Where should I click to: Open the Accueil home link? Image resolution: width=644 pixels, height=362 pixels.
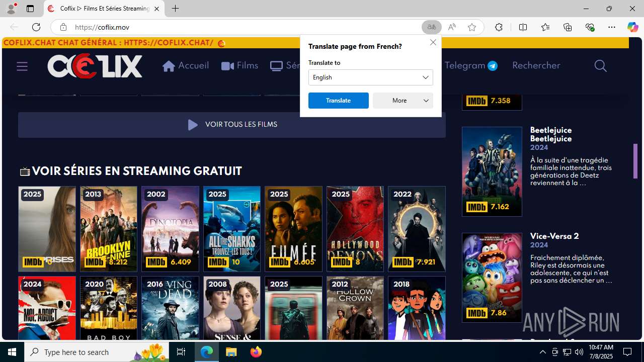coord(186,66)
